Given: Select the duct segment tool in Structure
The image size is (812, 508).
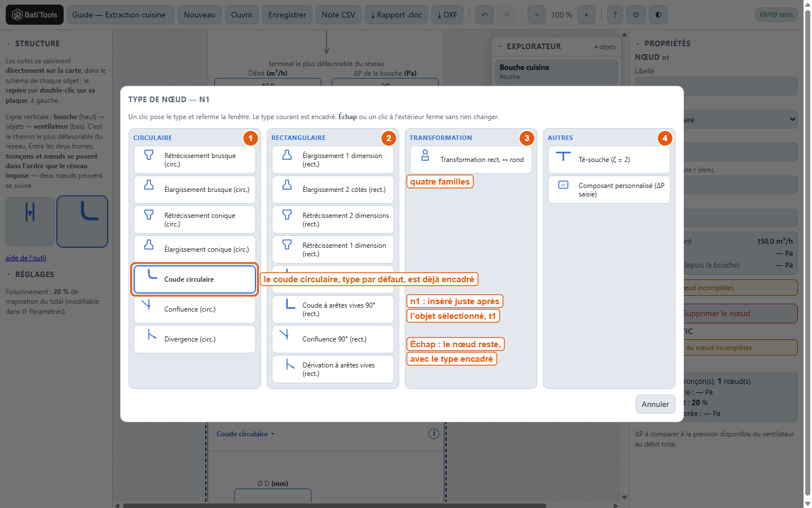Looking at the screenshot, I should click(x=30, y=221).
